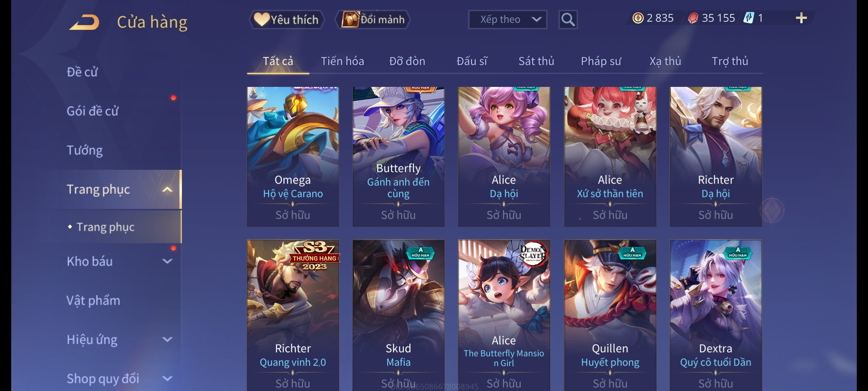The height and width of the screenshot is (391, 868).
Task: Go back using the arrow icon
Action: tap(85, 22)
